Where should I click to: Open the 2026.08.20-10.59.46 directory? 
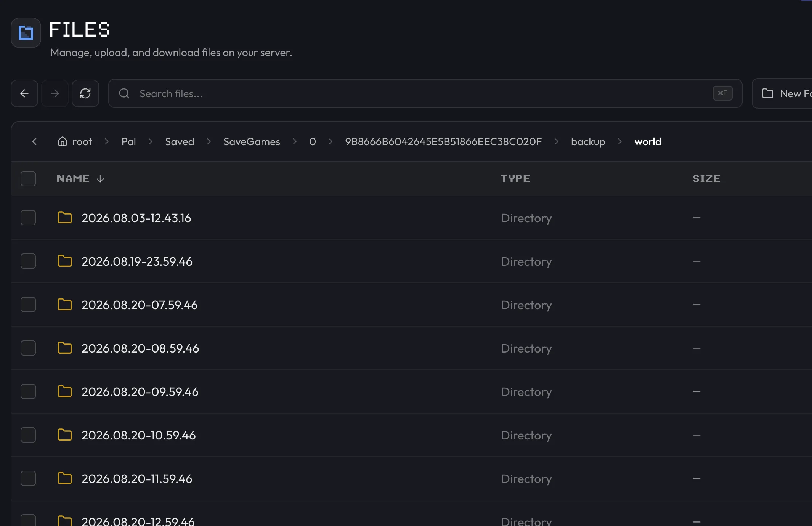click(139, 435)
